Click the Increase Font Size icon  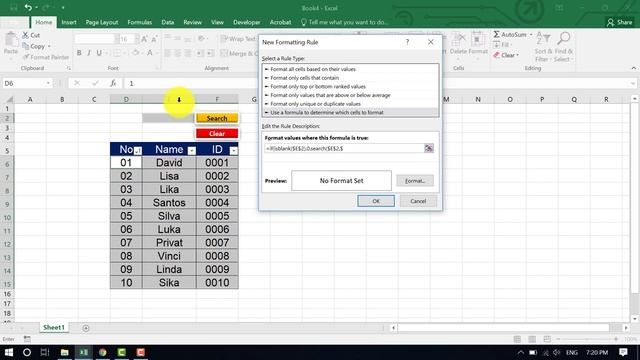click(x=144, y=39)
